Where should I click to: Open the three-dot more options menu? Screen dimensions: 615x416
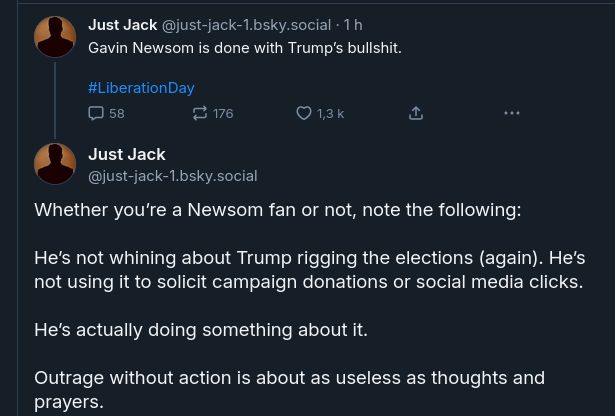pos(512,113)
